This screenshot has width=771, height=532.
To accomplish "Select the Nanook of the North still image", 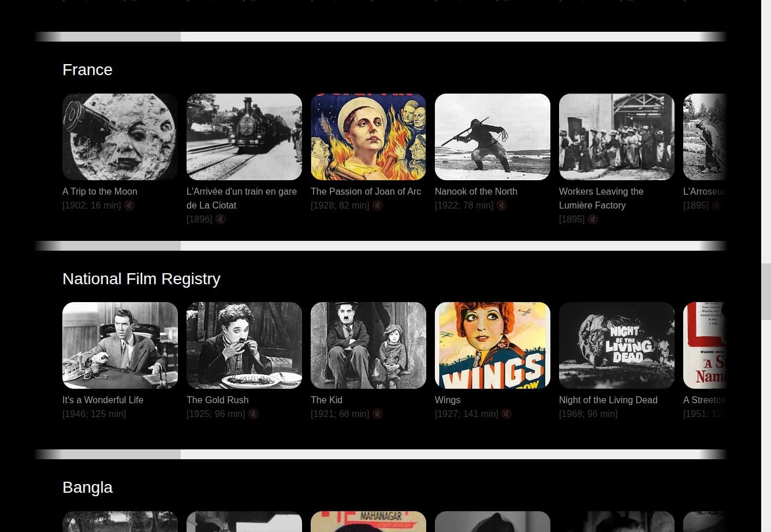I will point(492,137).
